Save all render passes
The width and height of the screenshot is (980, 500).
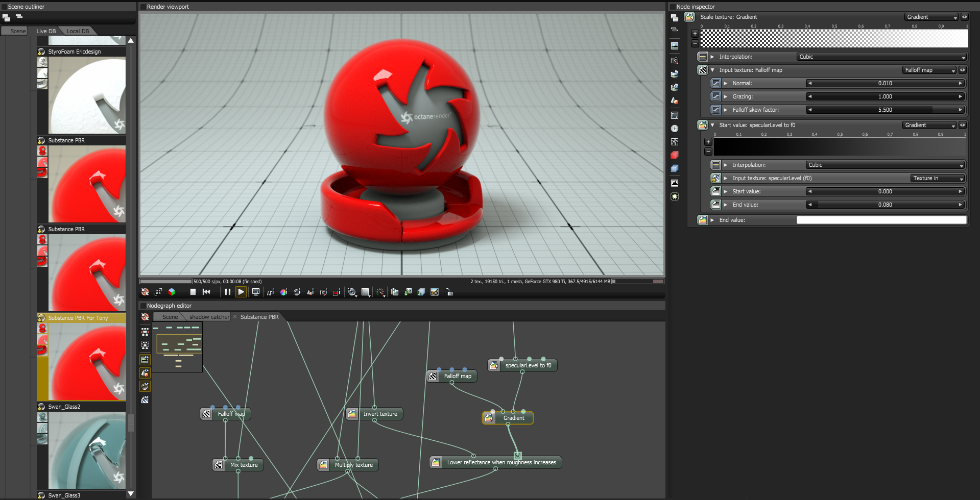[421, 292]
